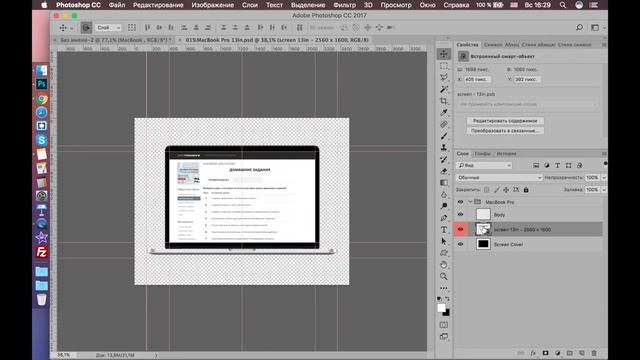Image resolution: width=640 pixels, height=360 pixels.
Task: Open the layer filter kind dropdown
Action: tap(484, 165)
